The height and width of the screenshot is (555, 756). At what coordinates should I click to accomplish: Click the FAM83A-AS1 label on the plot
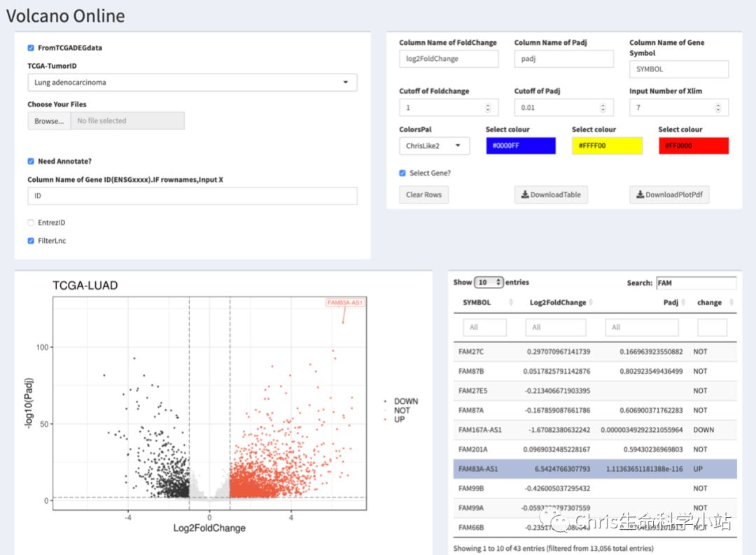tap(344, 302)
